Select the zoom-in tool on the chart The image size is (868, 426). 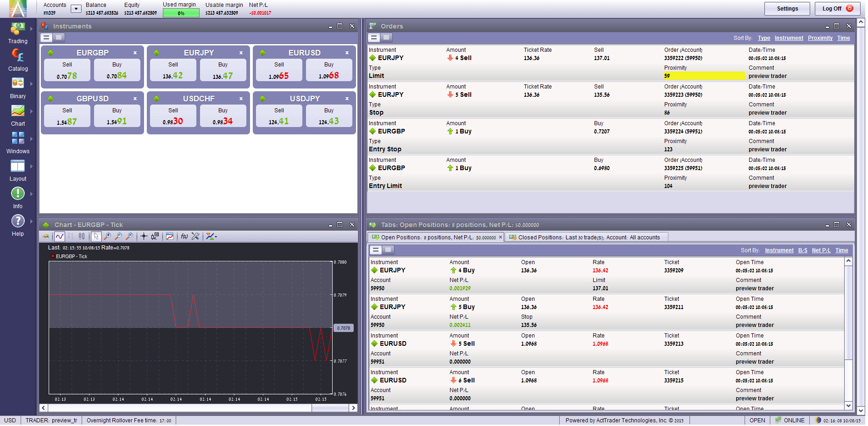coord(107,236)
